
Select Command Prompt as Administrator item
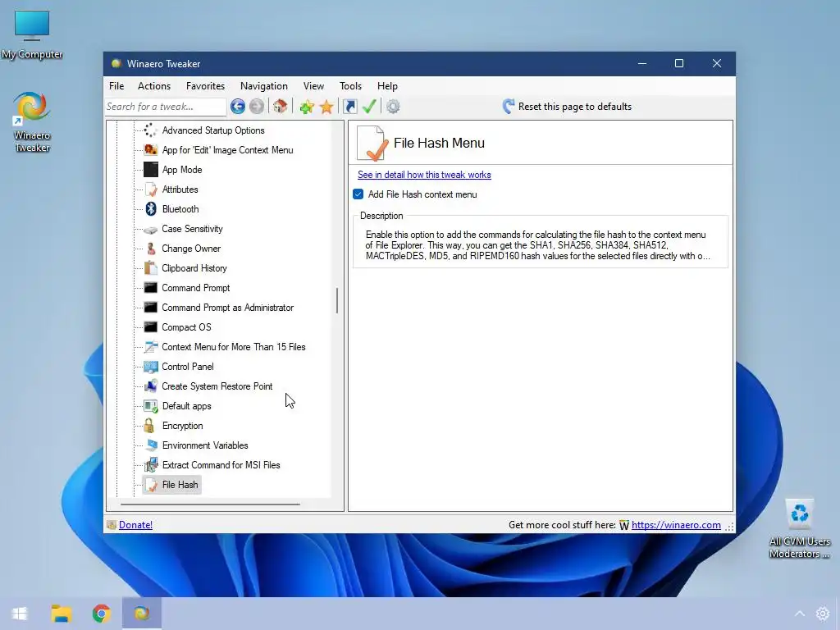(x=228, y=308)
